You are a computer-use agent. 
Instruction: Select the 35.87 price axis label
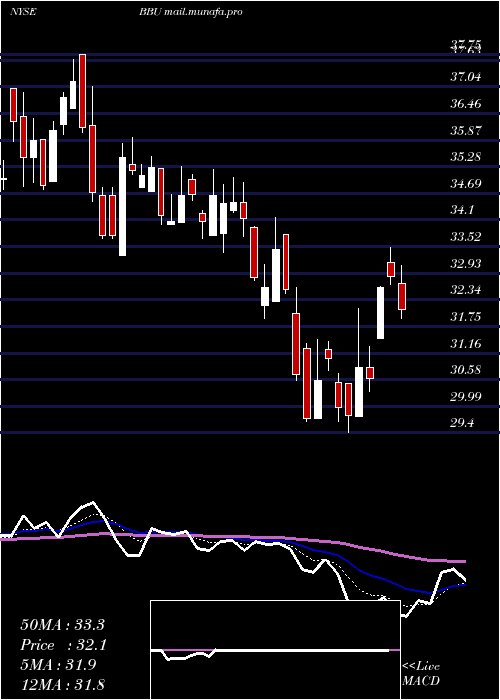[466, 131]
